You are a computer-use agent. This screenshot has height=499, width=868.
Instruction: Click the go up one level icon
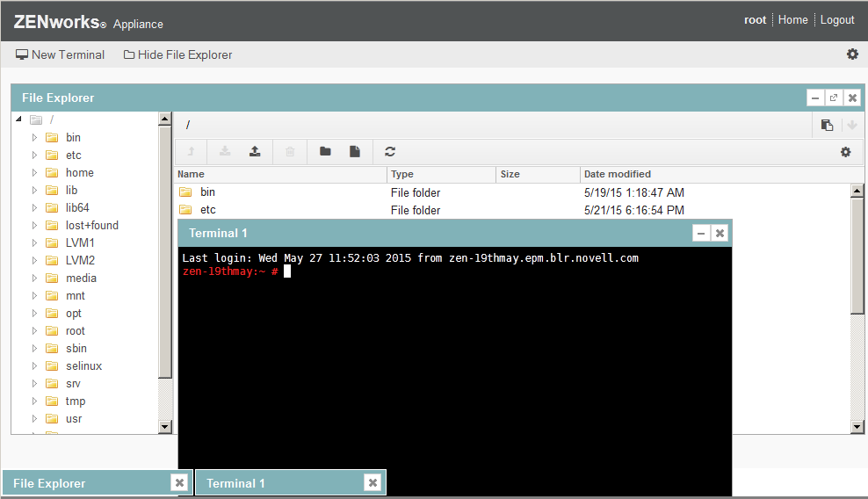191,151
